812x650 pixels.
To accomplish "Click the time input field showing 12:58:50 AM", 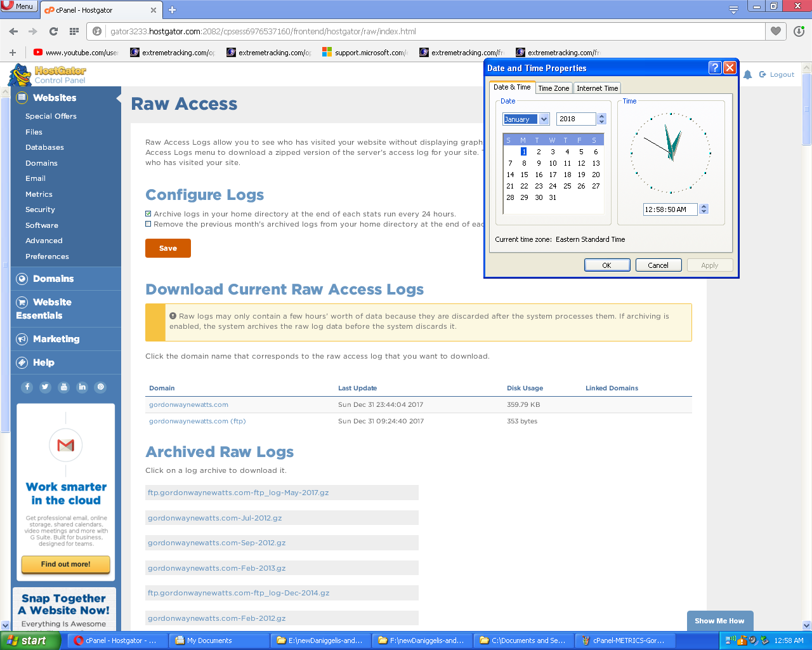I will (669, 209).
